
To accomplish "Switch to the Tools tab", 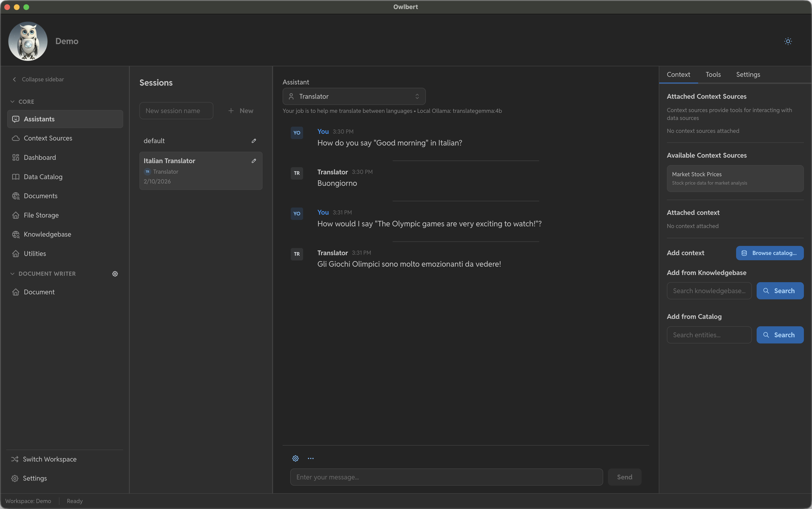I will pyautogui.click(x=713, y=75).
